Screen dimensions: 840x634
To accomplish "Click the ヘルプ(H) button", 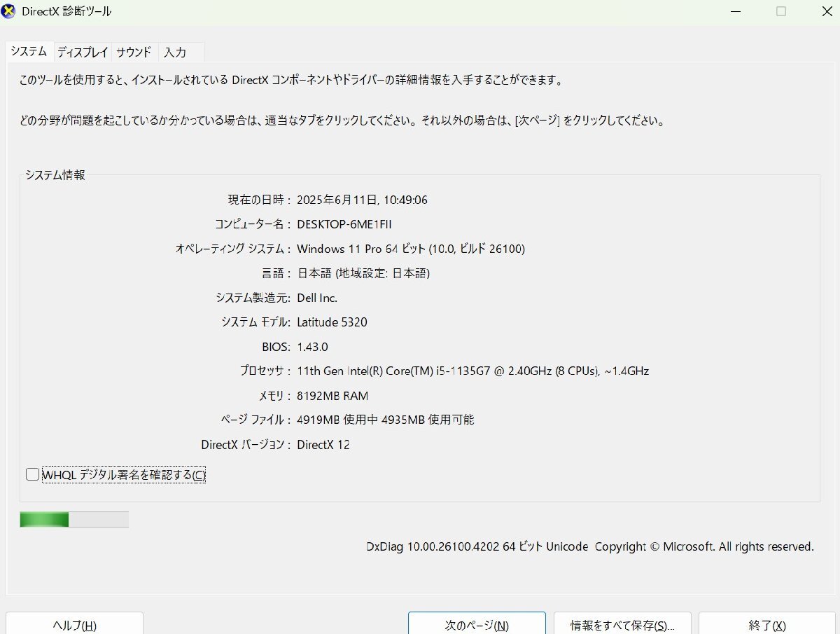I will point(73,625).
